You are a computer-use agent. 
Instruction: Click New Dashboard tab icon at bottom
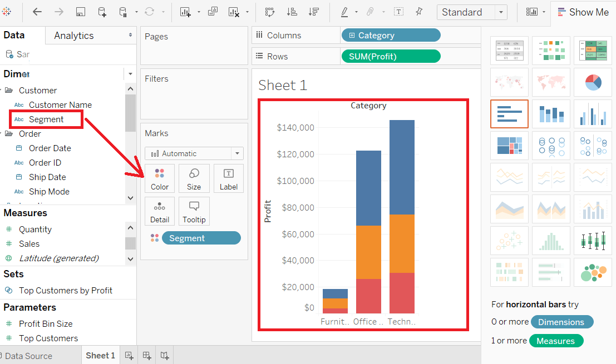tap(147, 355)
